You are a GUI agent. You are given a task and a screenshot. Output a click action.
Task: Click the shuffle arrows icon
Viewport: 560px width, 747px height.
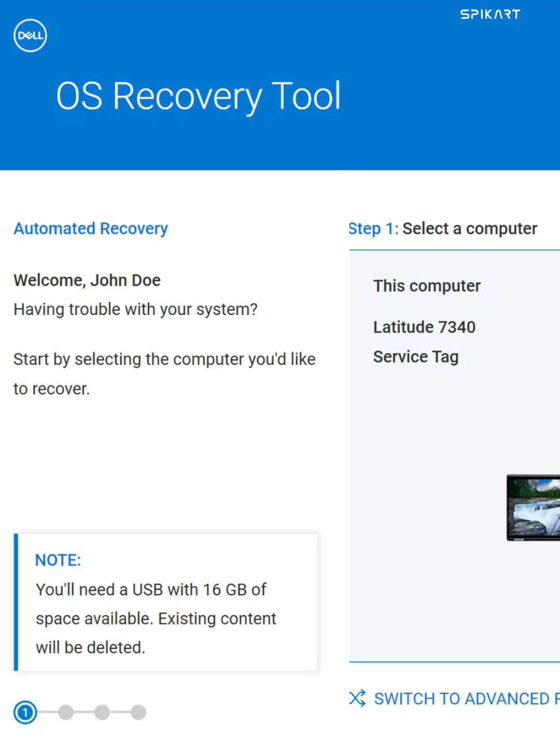pos(357,698)
